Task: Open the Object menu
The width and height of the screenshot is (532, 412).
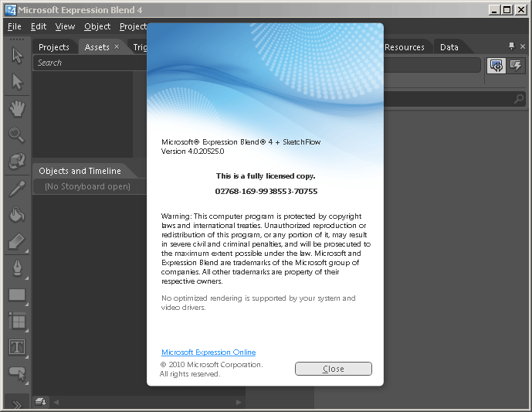Action: coord(97,26)
